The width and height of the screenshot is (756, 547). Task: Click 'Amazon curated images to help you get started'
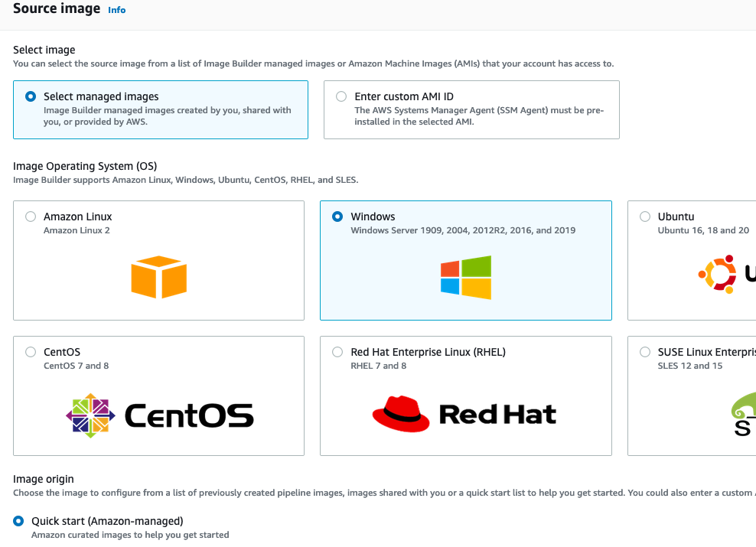(x=130, y=535)
